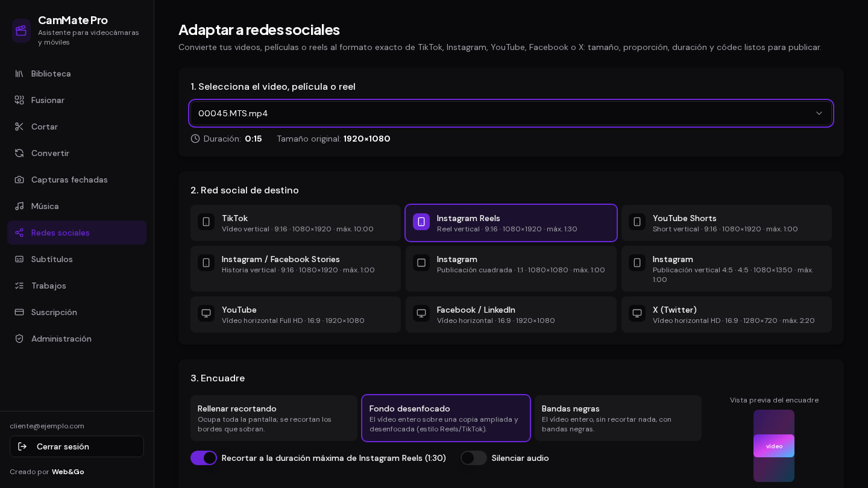Select the Instagram Reels card

coord(511,223)
